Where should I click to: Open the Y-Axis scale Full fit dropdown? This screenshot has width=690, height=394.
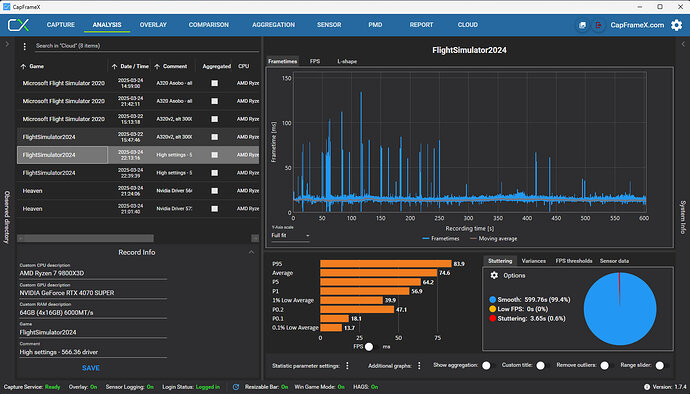tap(290, 236)
